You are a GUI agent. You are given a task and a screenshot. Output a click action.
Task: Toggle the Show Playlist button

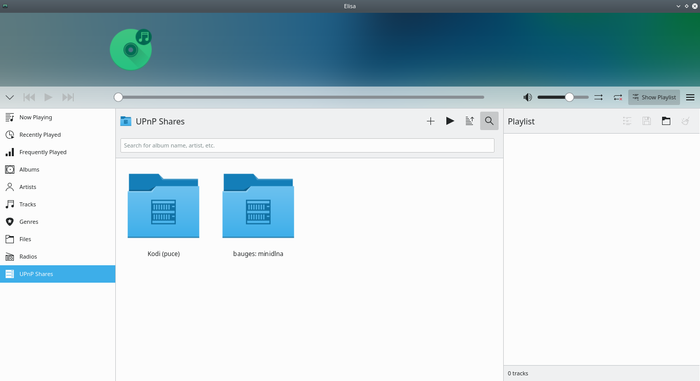tap(654, 97)
